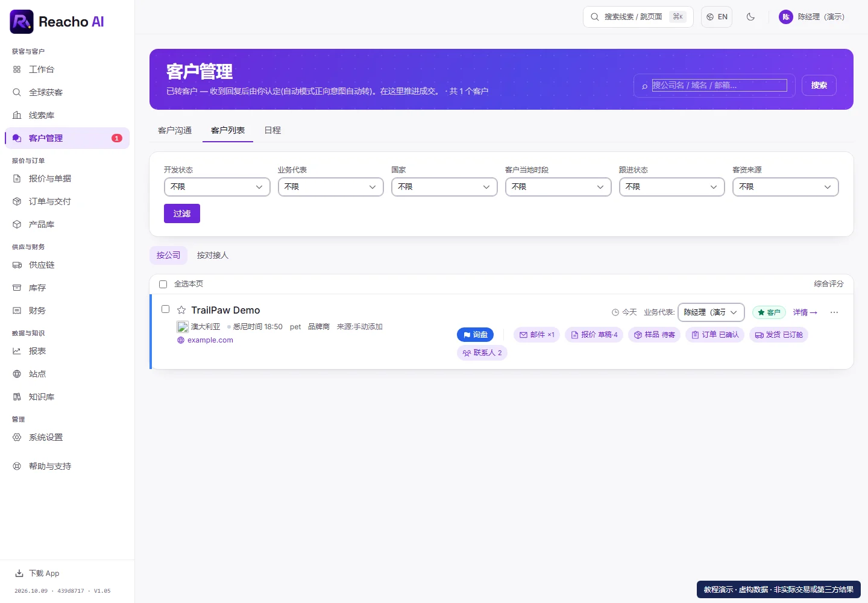Screen dimensions: 868x603
Task: Click the 站点 globe icon in the sidebar
Action: coord(17,374)
